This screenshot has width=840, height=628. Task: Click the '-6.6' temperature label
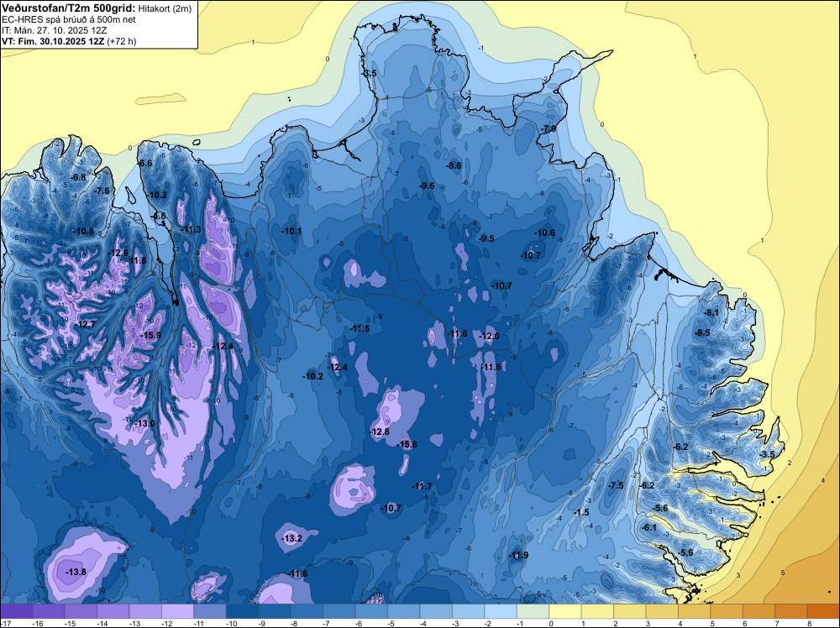pos(144,163)
